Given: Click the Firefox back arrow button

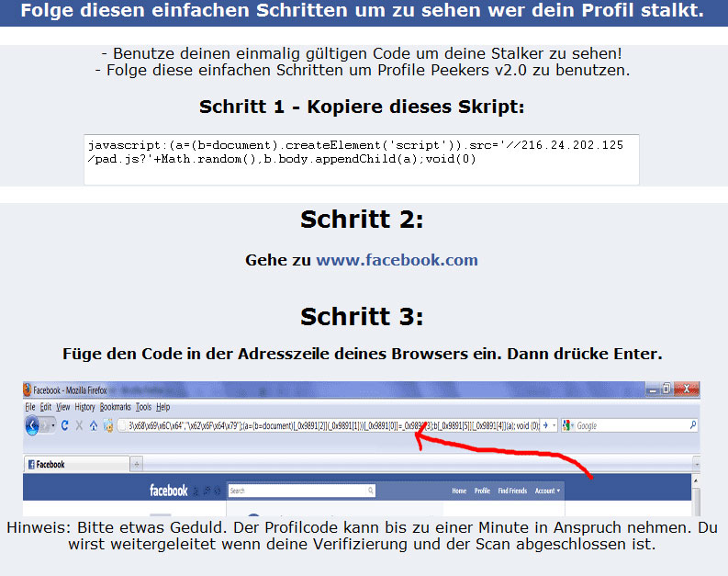Looking at the screenshot, I should pos(32,425).
